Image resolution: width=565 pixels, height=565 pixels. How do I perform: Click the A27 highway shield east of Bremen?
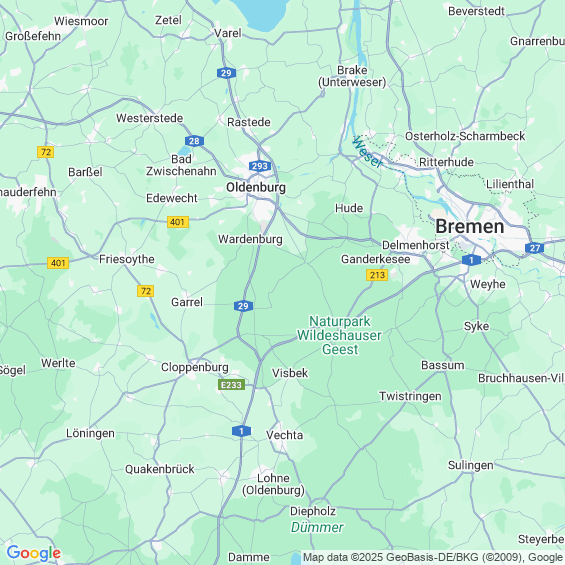pyautogui.click(x=534, y=248)
